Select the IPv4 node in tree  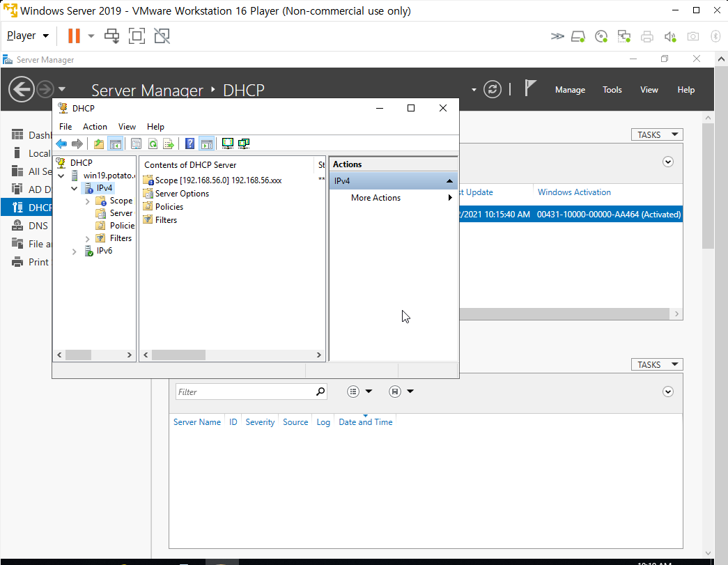(x=104, y=188)
